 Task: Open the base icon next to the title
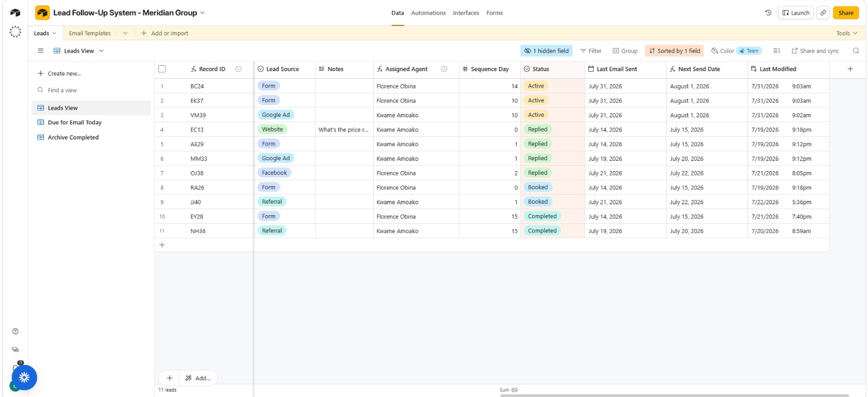coord(42,12)
